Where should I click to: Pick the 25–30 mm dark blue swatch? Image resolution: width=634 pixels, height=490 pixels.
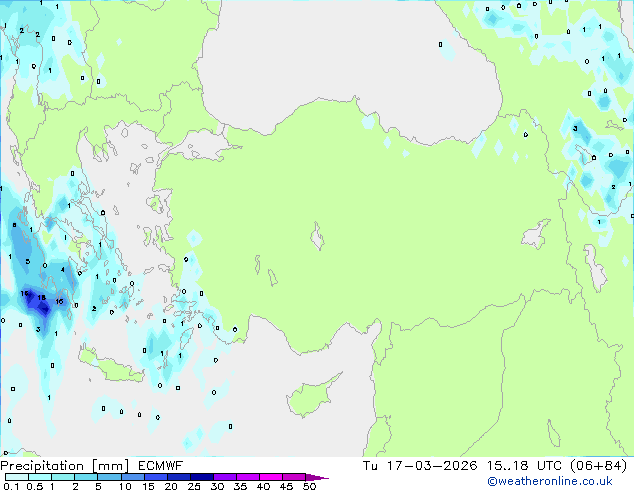click(201, 477)
